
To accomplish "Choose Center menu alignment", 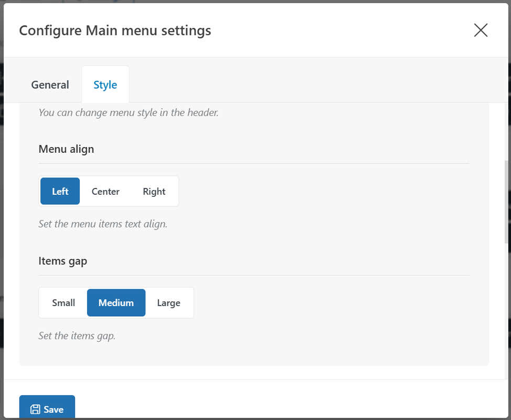I will click(105, 191).
